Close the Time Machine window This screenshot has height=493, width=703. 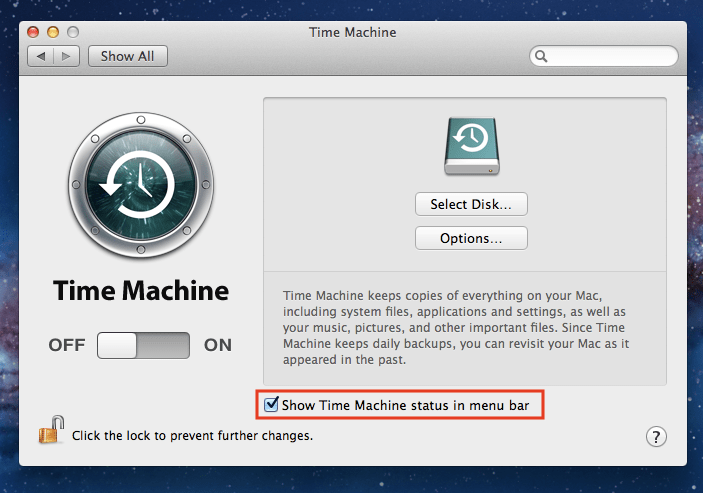click(x=33, y=32)
